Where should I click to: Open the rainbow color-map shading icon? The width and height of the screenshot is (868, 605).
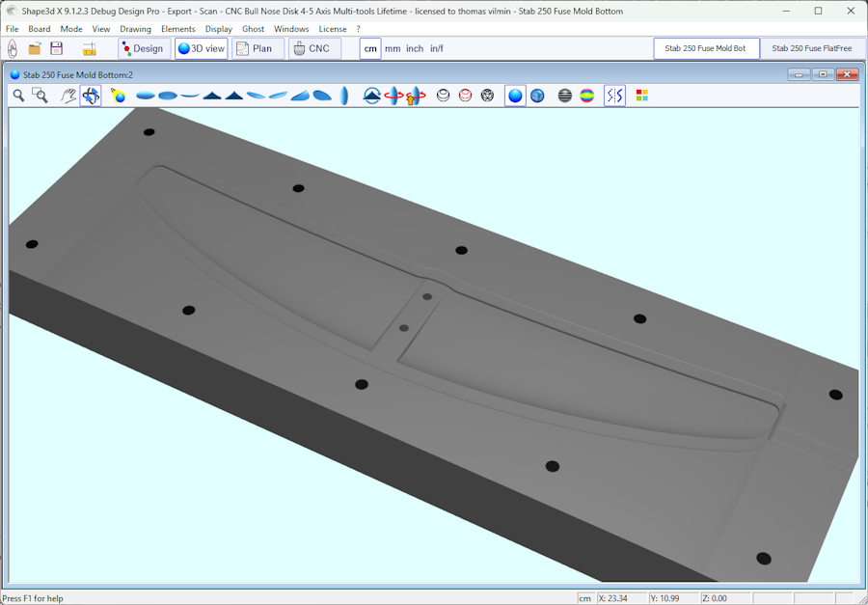(586, 96)
